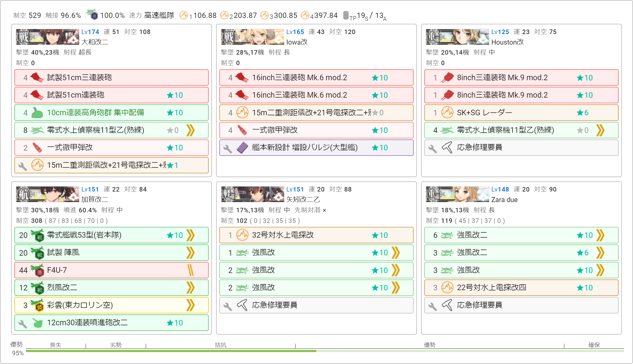
Task: Click the wrench icon in 大和改二's expansion slot
Action: (23, 166)
